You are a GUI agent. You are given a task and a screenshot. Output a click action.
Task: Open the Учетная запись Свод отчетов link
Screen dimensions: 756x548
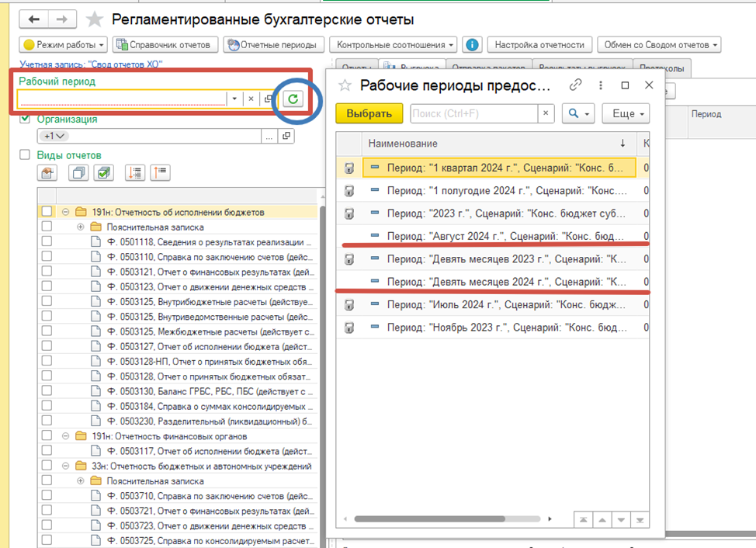(x=91, y=64)
